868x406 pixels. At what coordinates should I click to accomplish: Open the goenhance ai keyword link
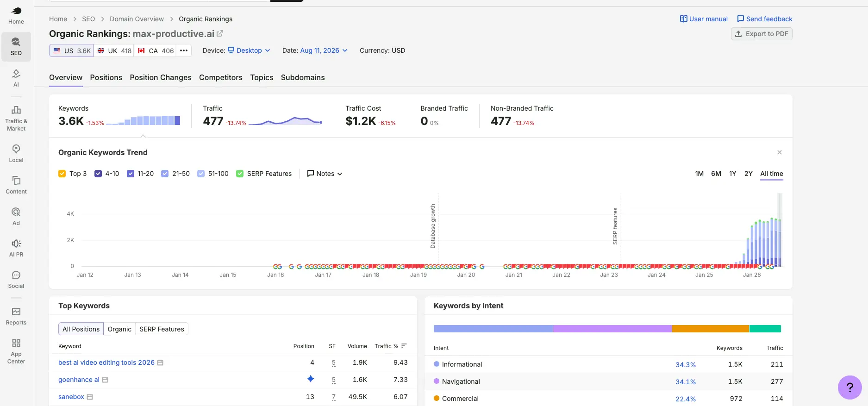[79, 380]
